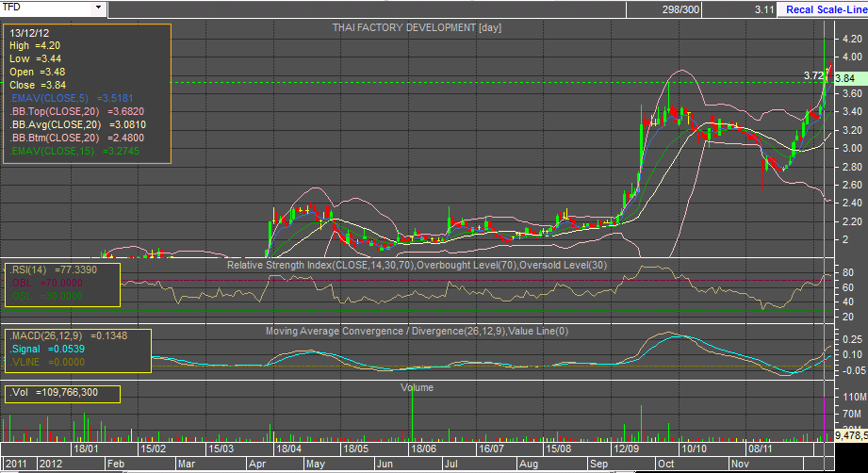
Task: Click the Oct month label
Action: click(666, 464)
